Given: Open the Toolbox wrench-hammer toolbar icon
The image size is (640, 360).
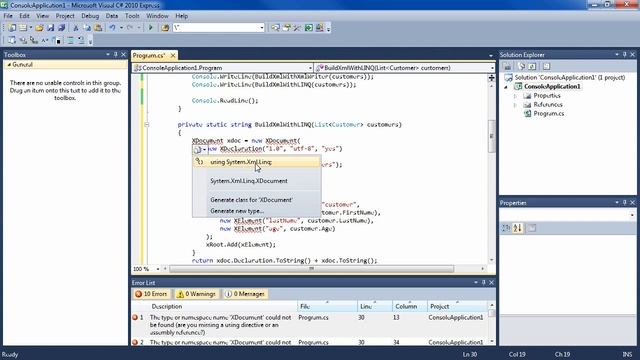Looking at the screenshot, I should point(297,28).
